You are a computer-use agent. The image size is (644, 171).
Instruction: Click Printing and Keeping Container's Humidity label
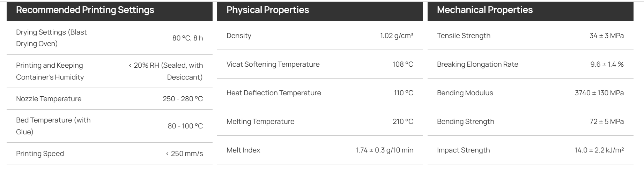(x=50, y=71)
